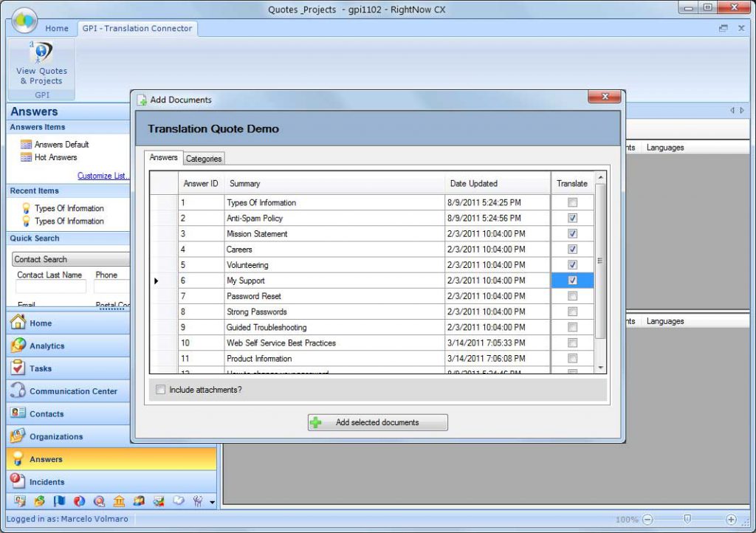Check Translate for Password Reset
Screen dimensions: 756x533
tap(572, 296)
